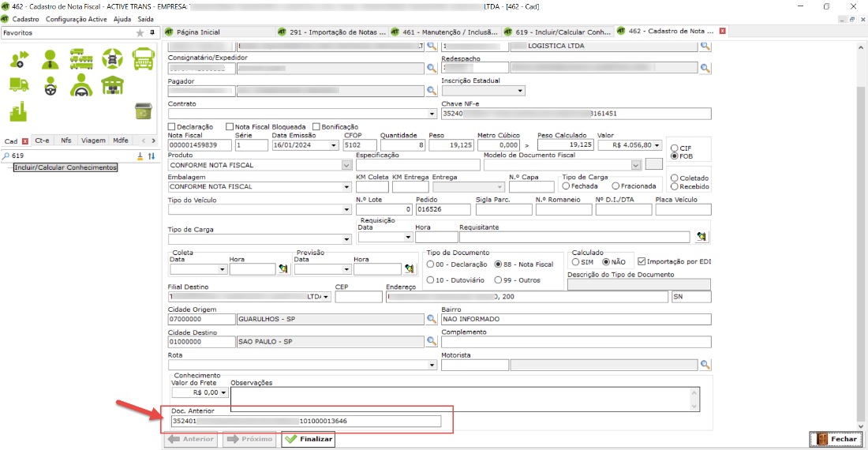
Task: Click the magnifier beside Motorista
Action: [705, 365]
